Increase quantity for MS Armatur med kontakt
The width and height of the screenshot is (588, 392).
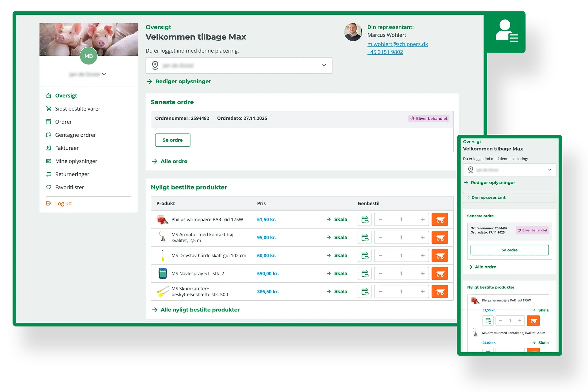(x=422, y=237)
